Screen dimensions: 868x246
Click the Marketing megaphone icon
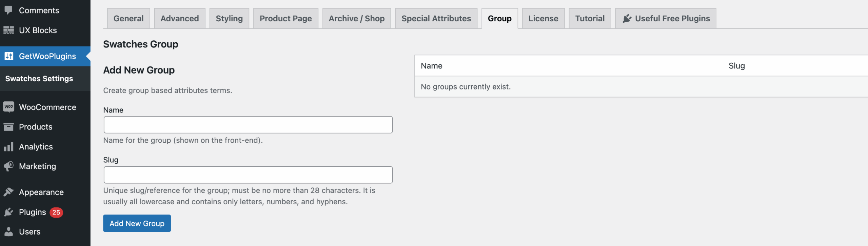(x=8, y=166)
